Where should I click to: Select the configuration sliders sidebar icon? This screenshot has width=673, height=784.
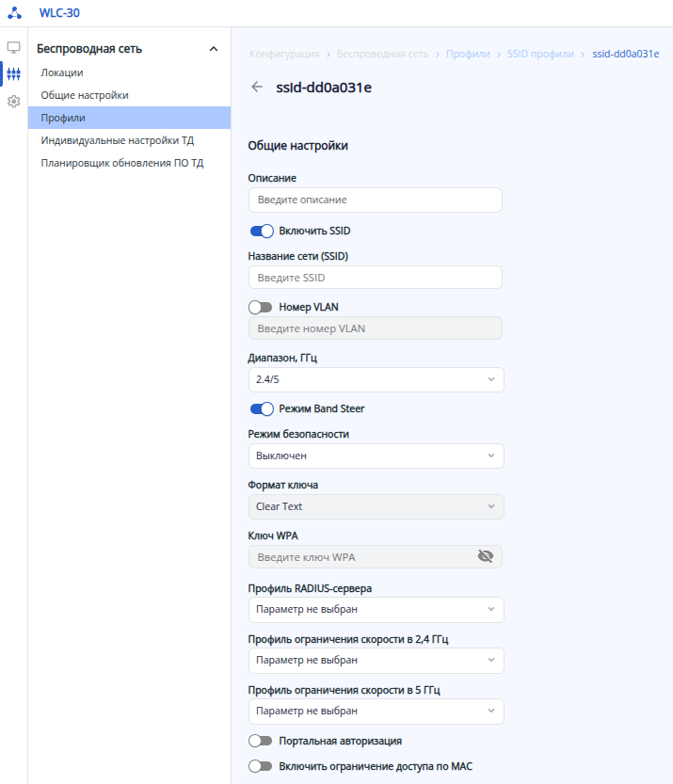13,73
